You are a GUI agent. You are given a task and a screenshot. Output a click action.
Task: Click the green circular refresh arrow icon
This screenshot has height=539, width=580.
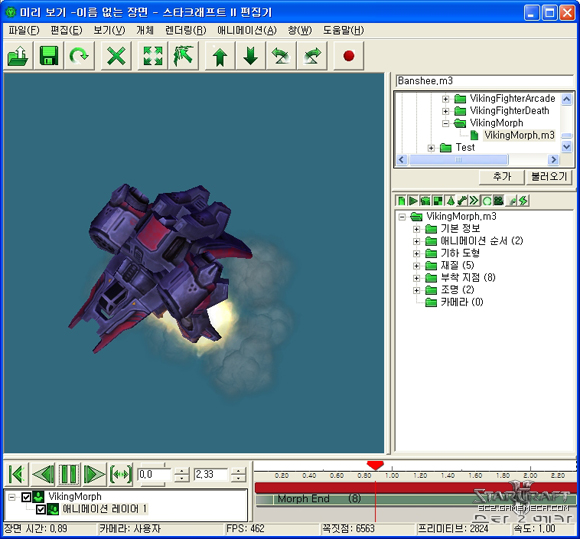pos(79,56)
